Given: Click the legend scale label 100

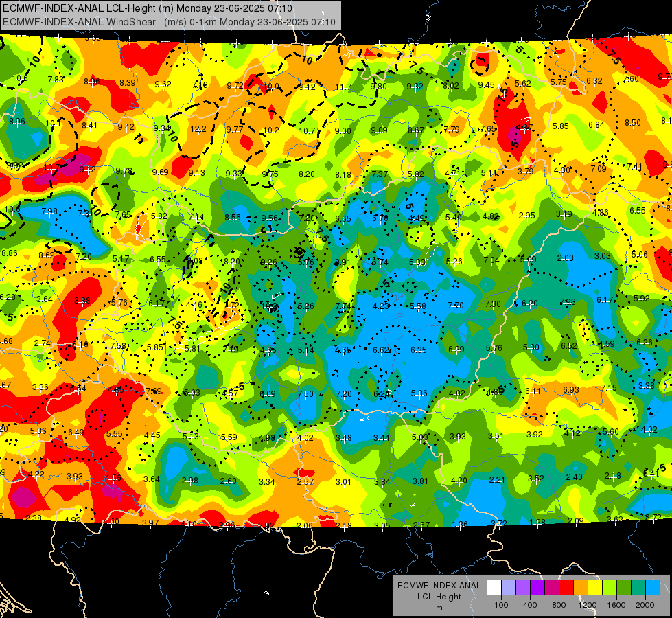Looking at the screenshot, I should (x=501, y=605).
